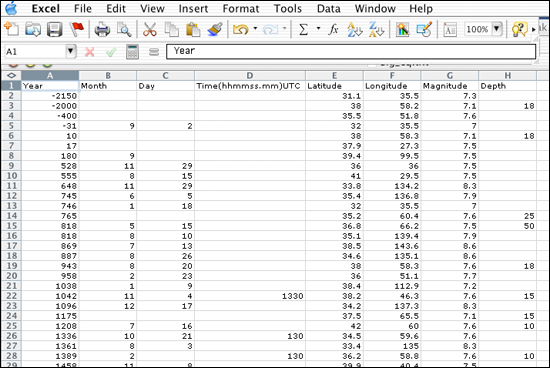Image resolution: width=550 pixels, height=368 pixels.
Task: Undo the last action
Action: coord(241,29)
